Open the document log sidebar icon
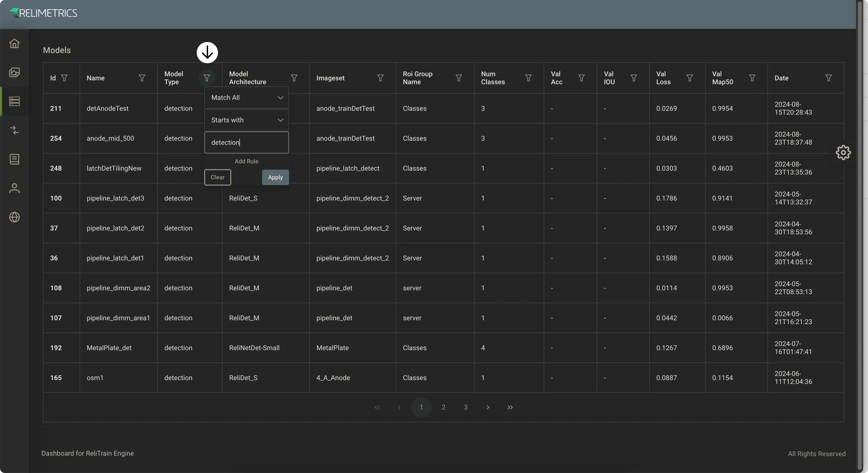Viewport: 868px width, 473px height. (x=14, y=159)
